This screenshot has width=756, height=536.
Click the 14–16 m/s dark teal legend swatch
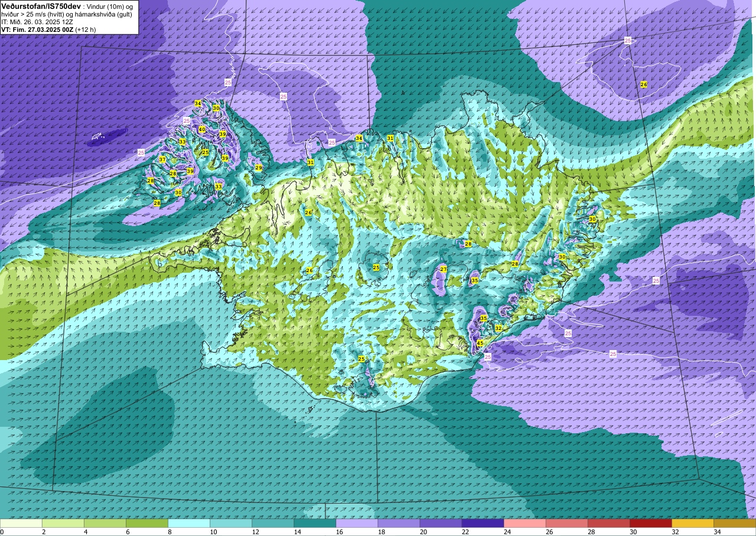tap(315, 523)
